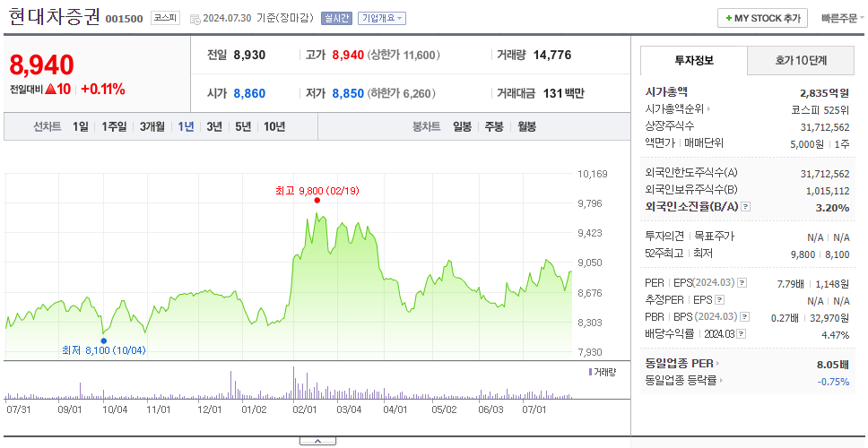The image size is (868, 448).
Task: Show the 일봉 candle chart
Action: (462, 126)
